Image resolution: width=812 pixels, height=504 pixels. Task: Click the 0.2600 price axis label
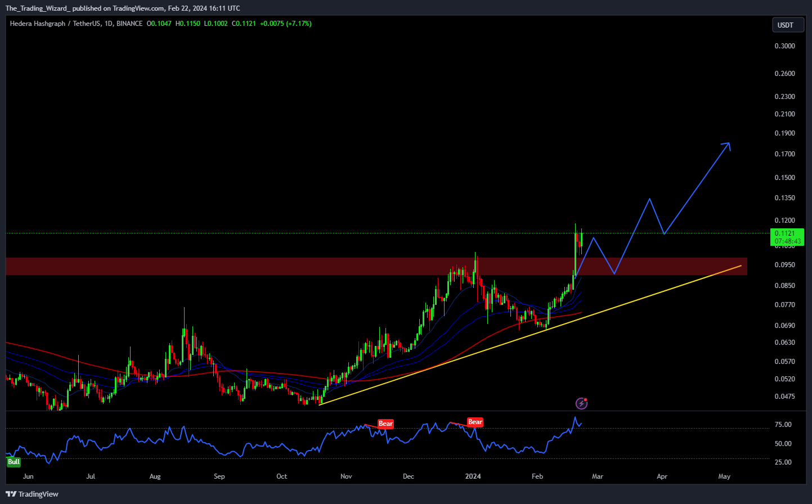[785, 74]
